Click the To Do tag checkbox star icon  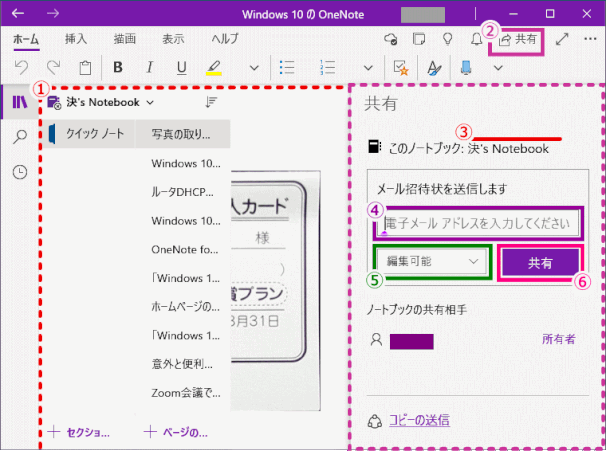[401, 68]
